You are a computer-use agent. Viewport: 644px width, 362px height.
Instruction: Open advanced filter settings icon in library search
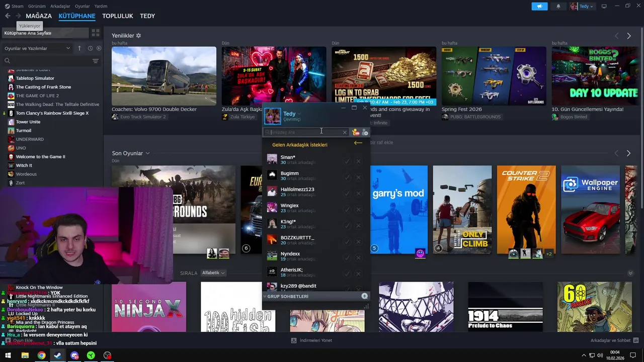(95, 61)
